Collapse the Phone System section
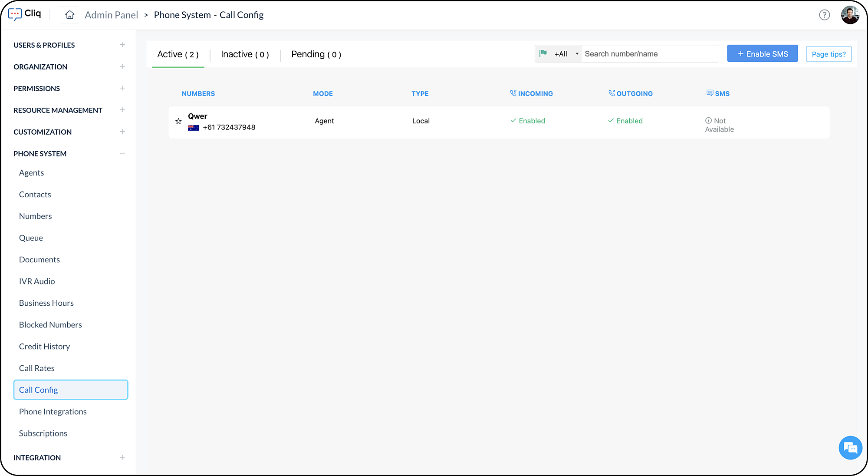Image resolution: width=868 pixels, height=476 pixels. (x=122, y=153)
